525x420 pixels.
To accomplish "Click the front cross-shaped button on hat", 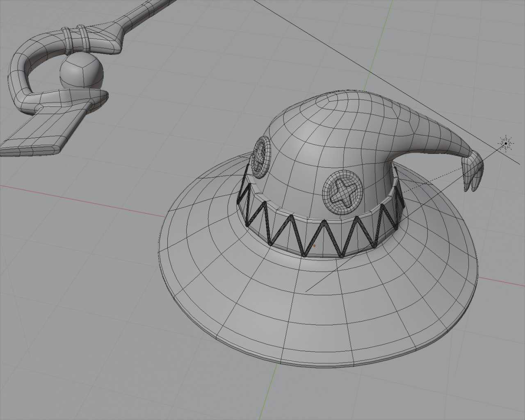I will pos(342,193).
